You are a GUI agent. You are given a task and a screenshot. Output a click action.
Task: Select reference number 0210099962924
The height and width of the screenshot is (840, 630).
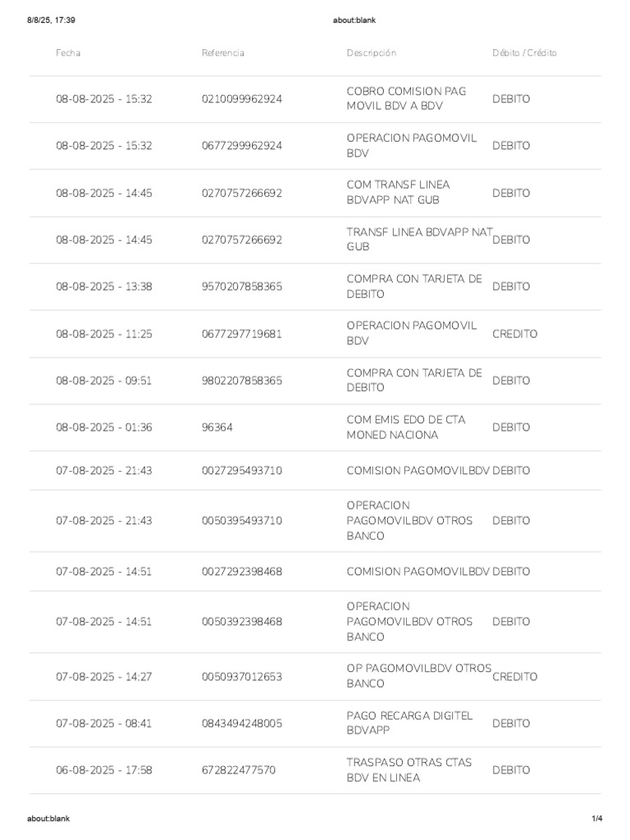pyautogui.click(x=241, y=99)
